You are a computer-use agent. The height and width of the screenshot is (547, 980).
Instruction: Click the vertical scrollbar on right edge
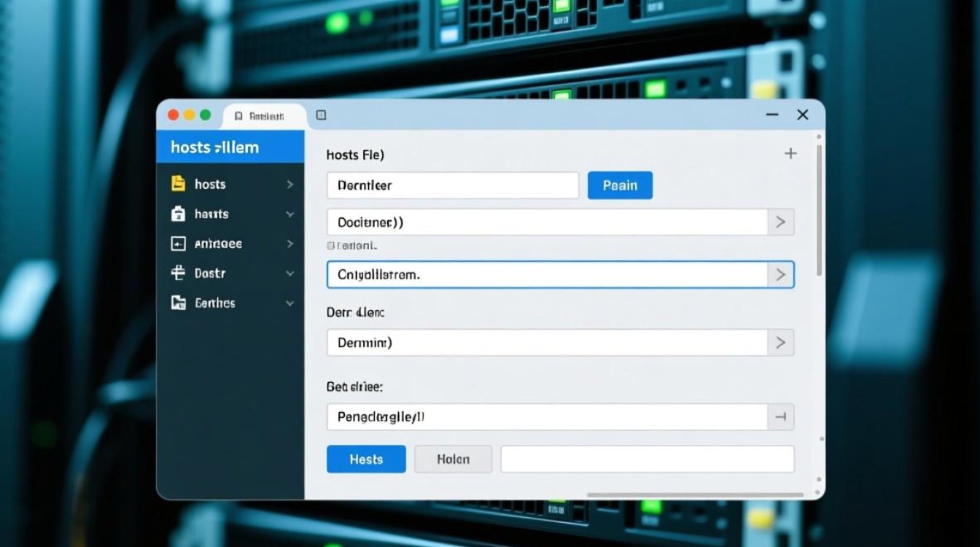819,212
